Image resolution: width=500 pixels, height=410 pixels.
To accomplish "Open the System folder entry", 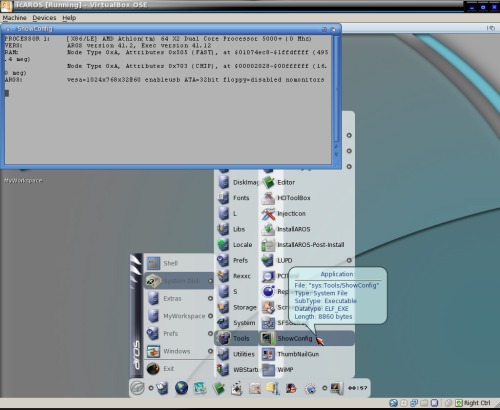I will coord(236,323).
